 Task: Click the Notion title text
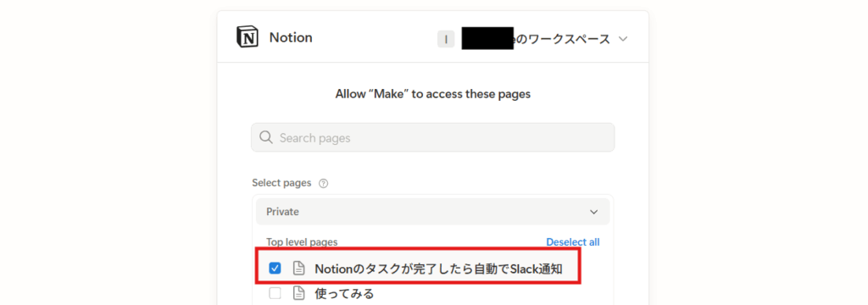(291, 37)
